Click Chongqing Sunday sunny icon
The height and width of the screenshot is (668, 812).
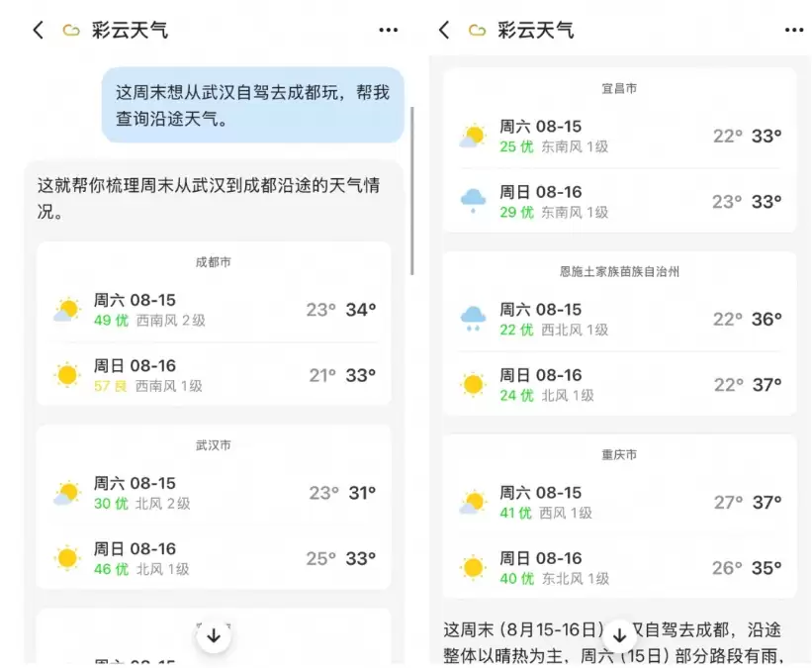pyautogui.click(x=473, y=567)
